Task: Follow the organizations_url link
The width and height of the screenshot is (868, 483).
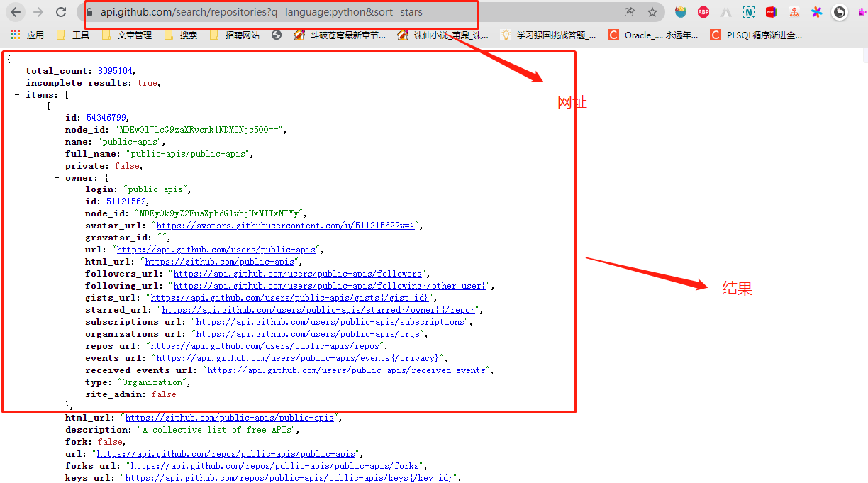Action: tap(308, 334)
